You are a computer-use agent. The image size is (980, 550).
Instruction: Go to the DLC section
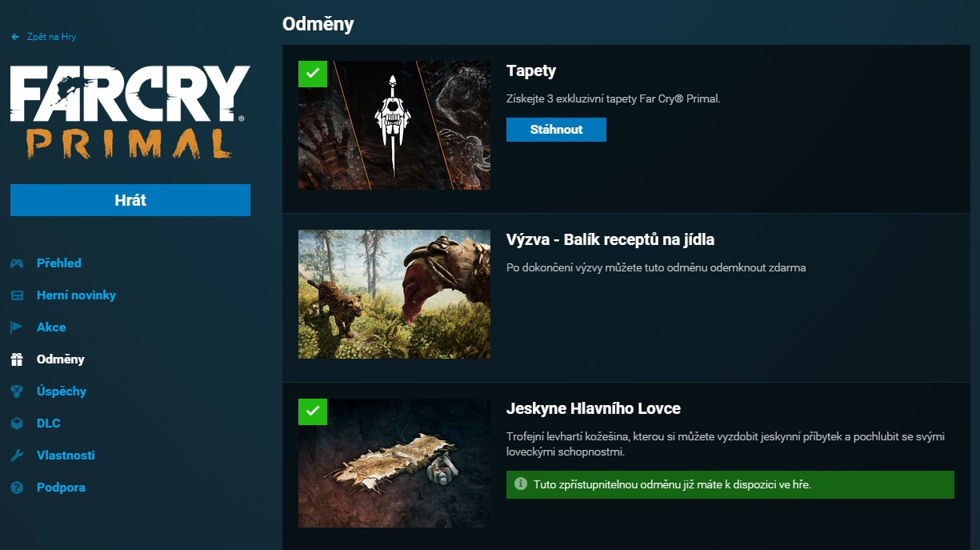click(x=48, y=424)
